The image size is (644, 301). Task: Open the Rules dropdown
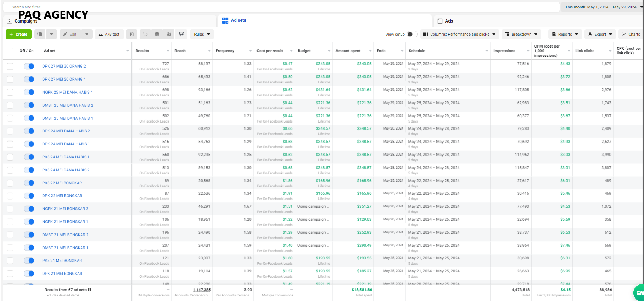[202, 34]
